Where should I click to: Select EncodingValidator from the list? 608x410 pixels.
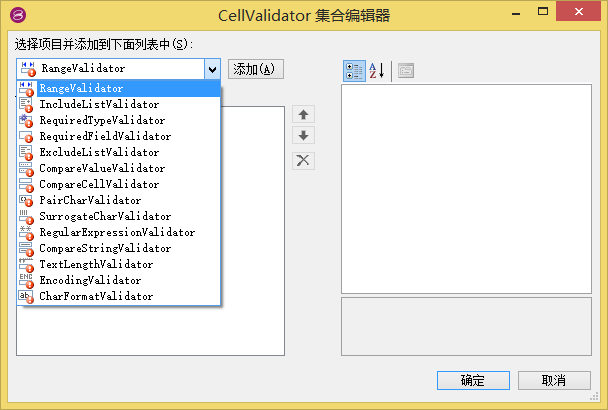90,280
